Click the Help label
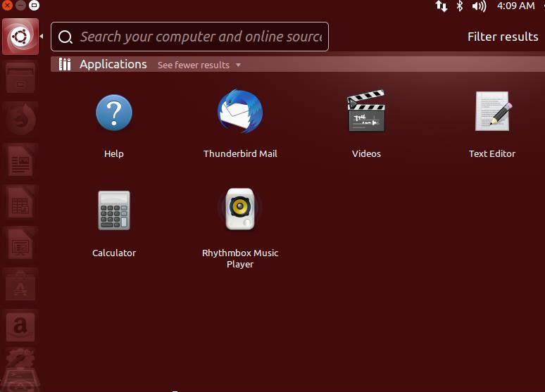 pos(114,153)
